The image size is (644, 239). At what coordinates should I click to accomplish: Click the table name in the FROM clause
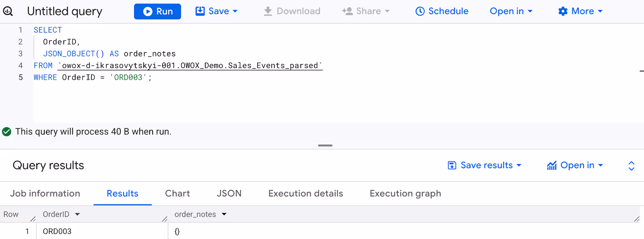pyautogui.click(x=190, y=66)
